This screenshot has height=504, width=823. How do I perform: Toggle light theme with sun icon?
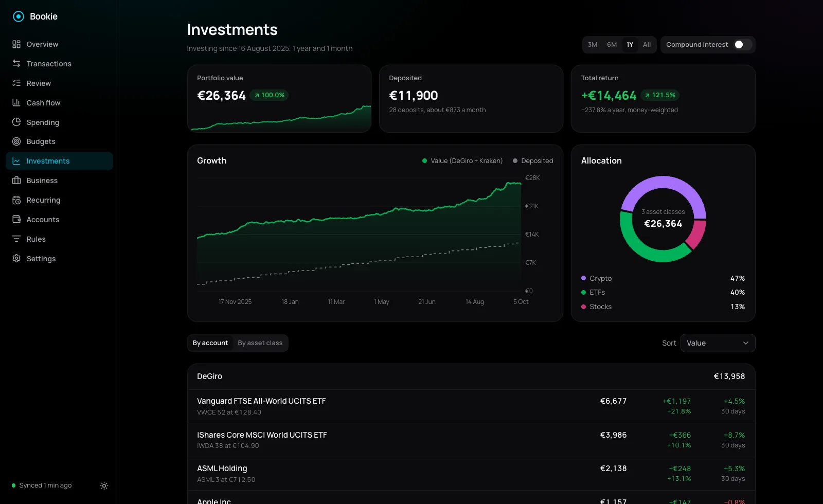[x=104, y=485]
